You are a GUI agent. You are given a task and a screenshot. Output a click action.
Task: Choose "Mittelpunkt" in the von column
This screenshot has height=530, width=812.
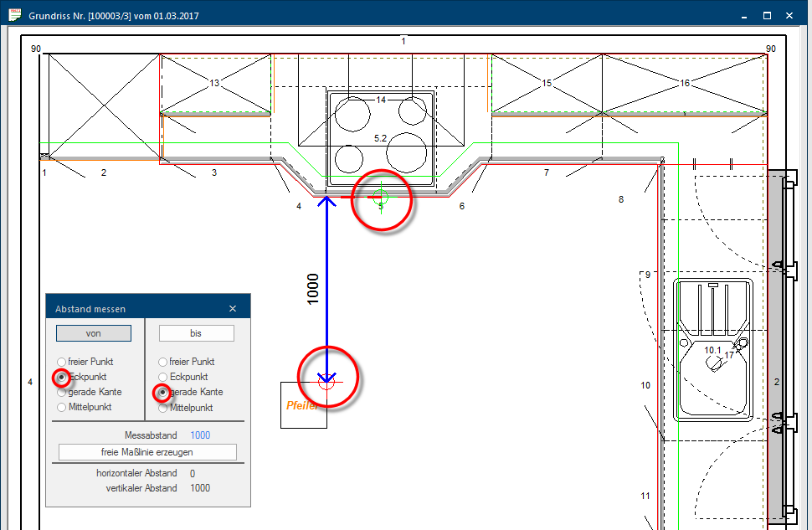pyautogui.click(x=61, y=407)
